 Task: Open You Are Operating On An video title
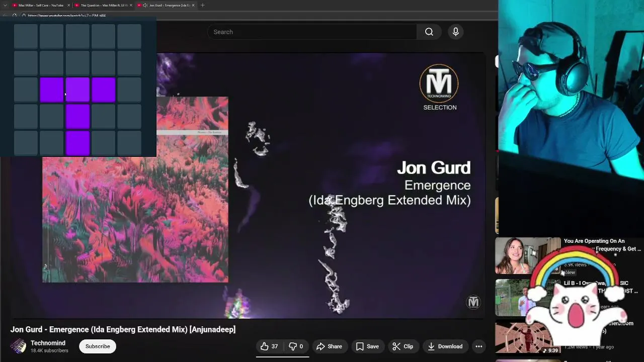[x=602, y=245]
